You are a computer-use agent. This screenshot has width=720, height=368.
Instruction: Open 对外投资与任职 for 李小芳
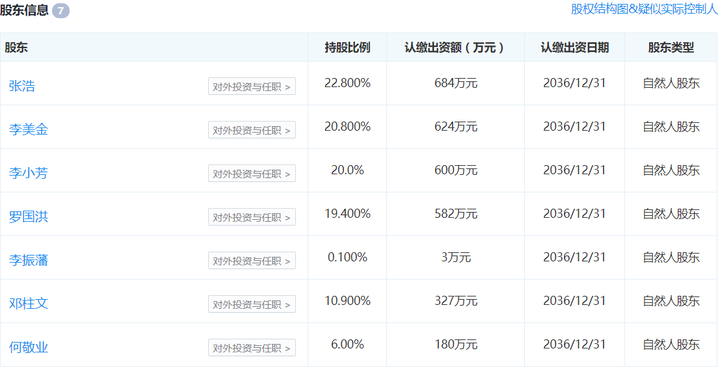pos(252,174)
